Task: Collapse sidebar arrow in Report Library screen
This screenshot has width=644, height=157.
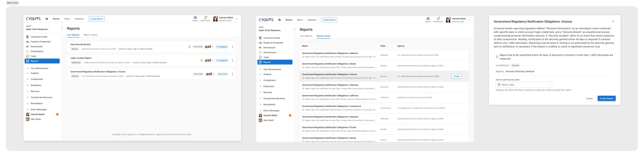Action: click(x=295, y=29)
